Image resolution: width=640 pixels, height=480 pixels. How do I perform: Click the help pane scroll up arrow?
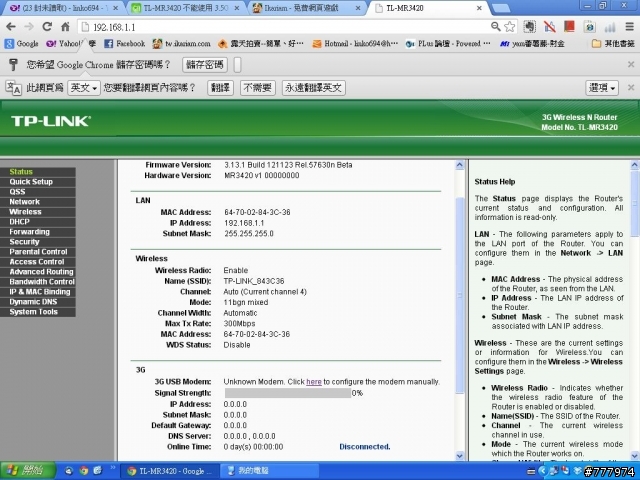(635, 165)
